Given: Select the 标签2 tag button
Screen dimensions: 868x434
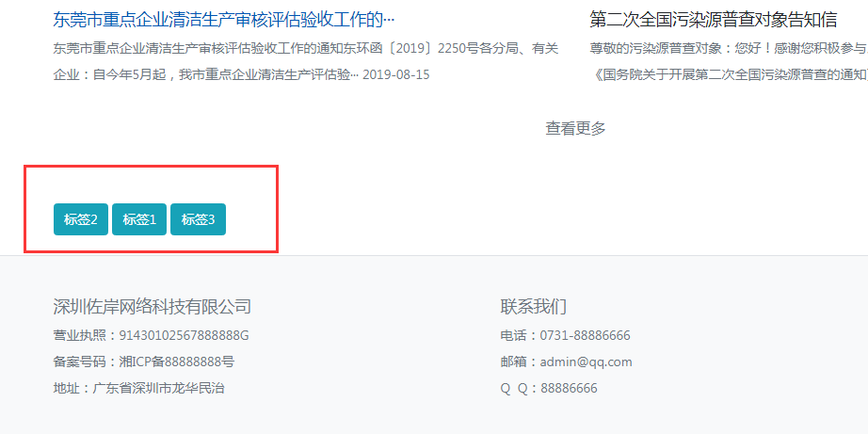Looking at the screenshot, I should coord(81,219).
